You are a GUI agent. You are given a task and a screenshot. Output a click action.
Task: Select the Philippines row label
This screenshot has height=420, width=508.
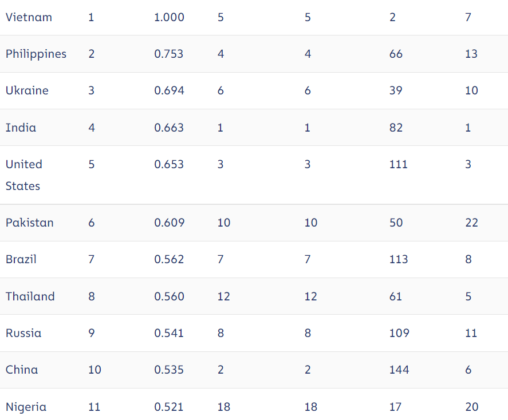tap(36, 54)
